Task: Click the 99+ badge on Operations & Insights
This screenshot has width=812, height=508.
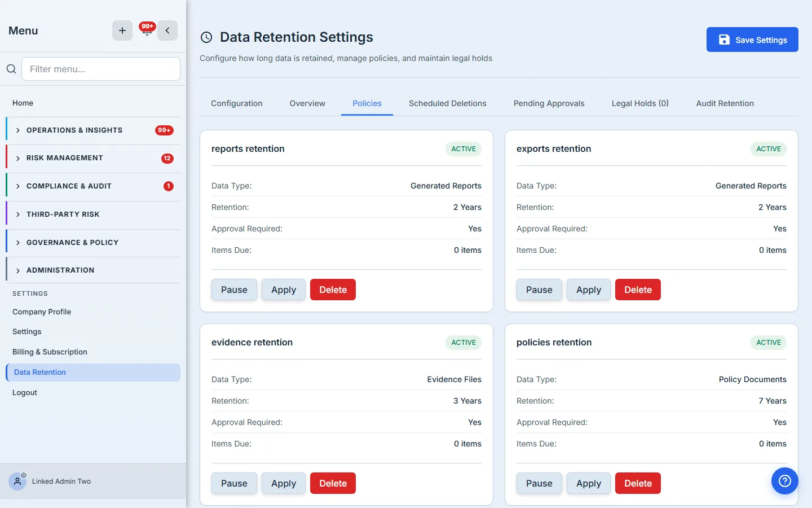Action: [164, 130]
